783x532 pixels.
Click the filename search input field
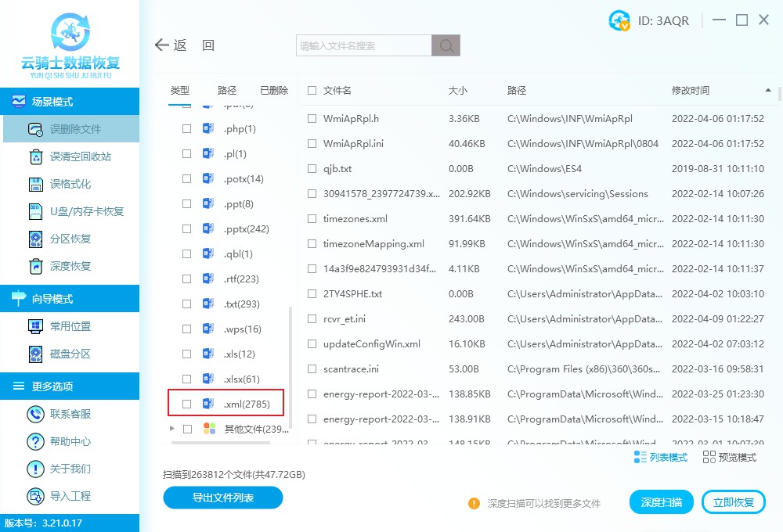click(362, 45)
